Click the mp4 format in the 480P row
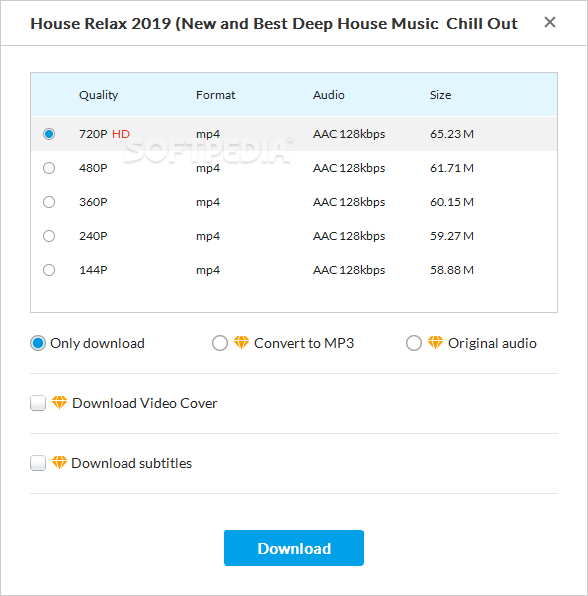The image size is (588, 596). pos(208,168)
